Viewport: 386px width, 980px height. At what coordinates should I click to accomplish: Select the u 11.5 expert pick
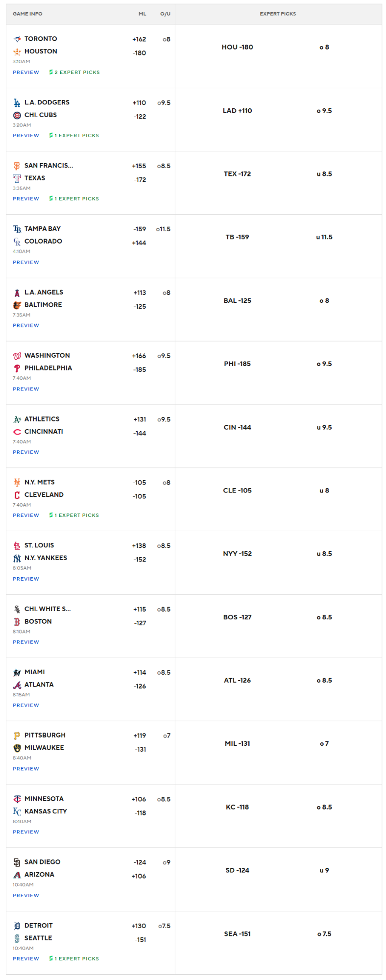tap(324, 237)
